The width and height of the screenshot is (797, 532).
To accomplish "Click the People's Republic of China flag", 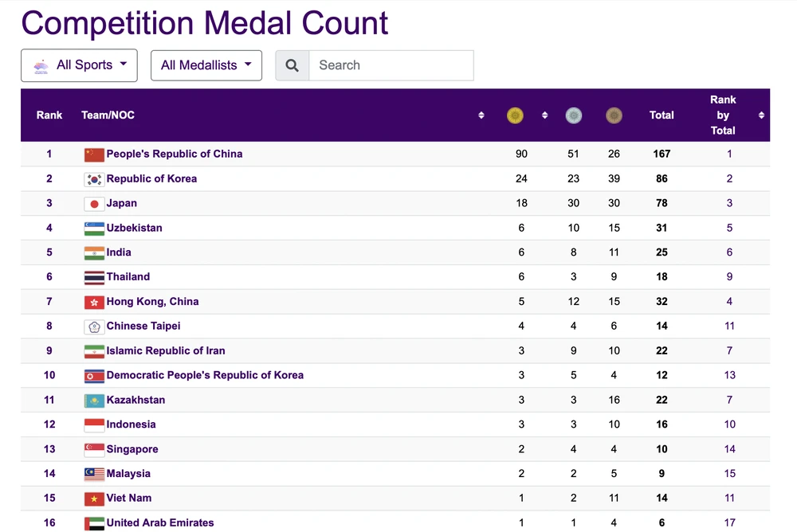I will [94, 155].
